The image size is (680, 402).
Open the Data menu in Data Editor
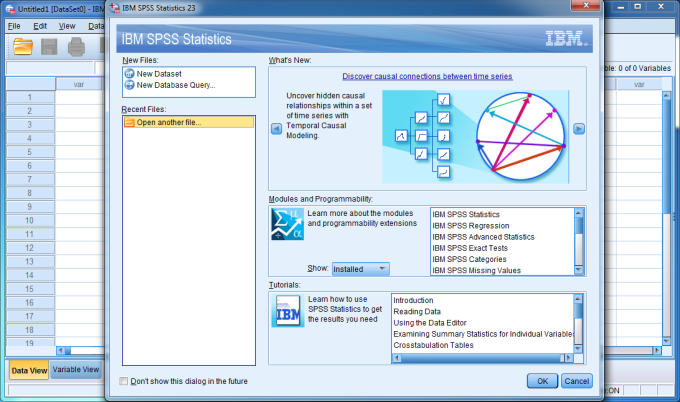tap(96, 26)
